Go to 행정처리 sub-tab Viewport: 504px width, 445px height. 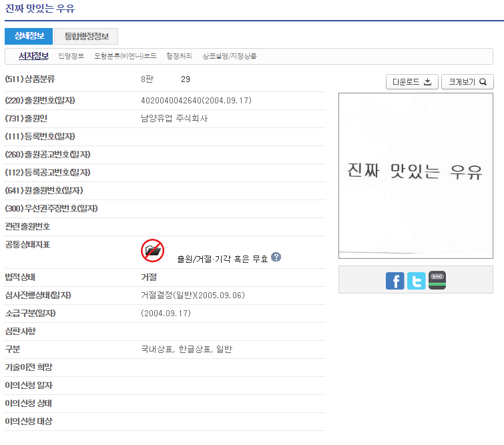click(x=179, y=56)
